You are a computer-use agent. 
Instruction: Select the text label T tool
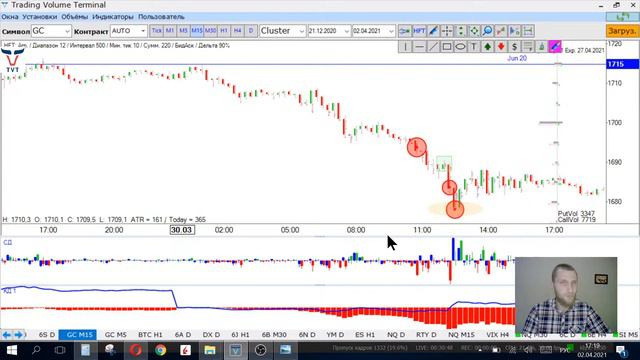[x=474, y=47]
